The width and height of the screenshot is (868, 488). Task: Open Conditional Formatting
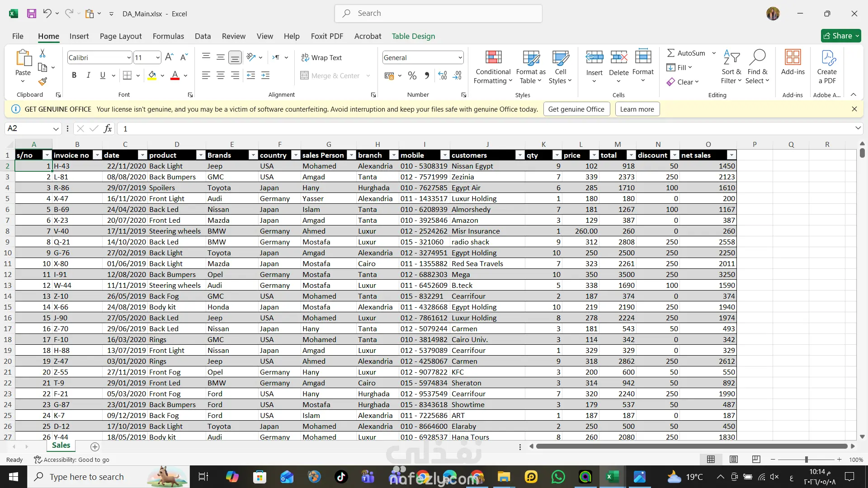click(x=493, y=67)
